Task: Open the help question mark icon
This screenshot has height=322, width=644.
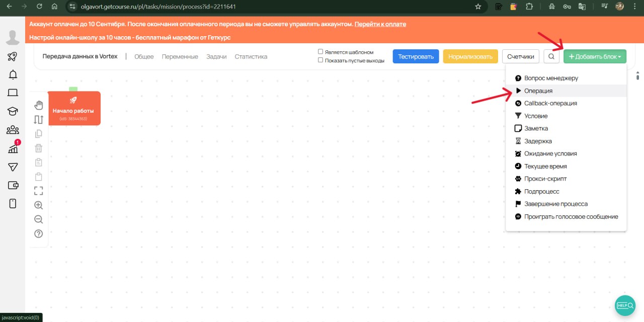Action: pyautogui.click(x=39, y=234)
